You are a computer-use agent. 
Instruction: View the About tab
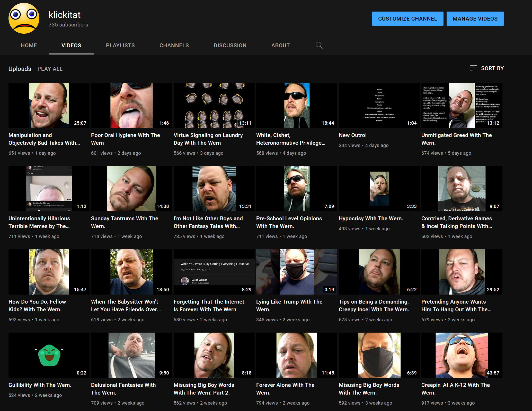[280, 45]
